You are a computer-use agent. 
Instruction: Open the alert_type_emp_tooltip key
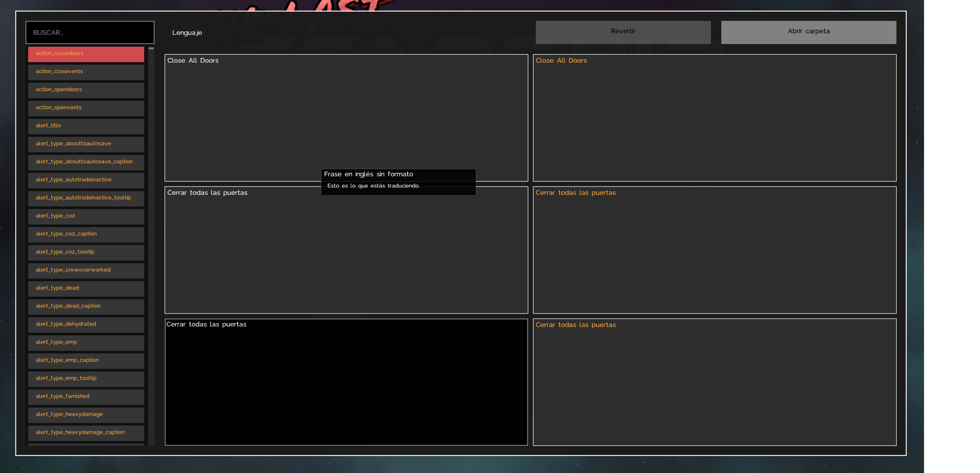pos(86,378)
